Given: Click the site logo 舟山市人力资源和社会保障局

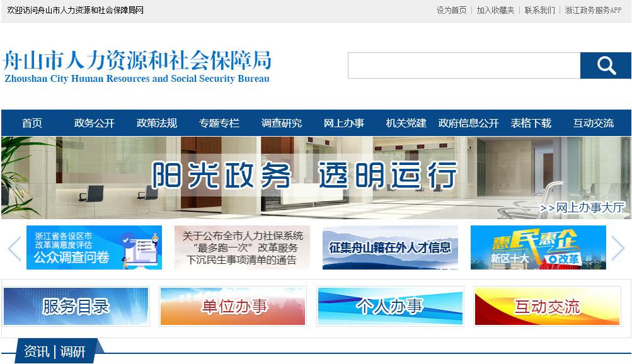Looking at the screenshot, I should click(137, 66).
